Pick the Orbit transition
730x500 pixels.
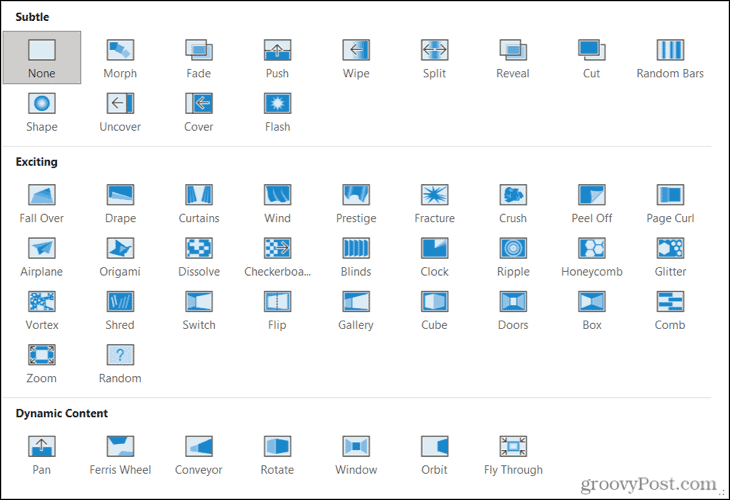coord(434,455)
